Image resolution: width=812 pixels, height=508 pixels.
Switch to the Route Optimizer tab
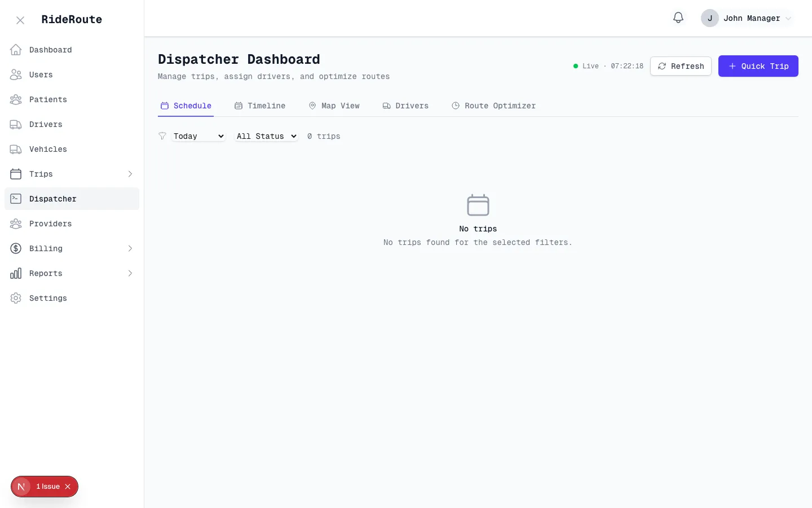click(x=493, y=106)
